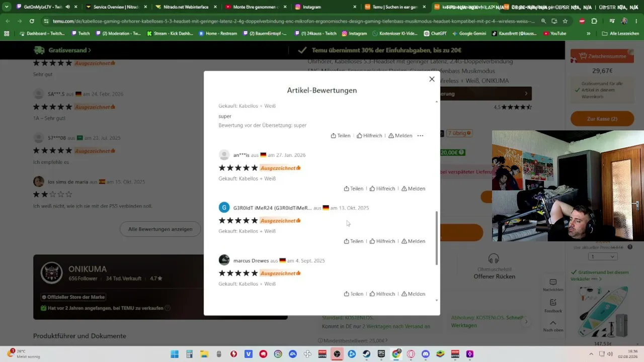Viewport: 644px width, 362px height.
Task: Share the marcus Drewes review via Teilen
Action: (x=354, y=294)
